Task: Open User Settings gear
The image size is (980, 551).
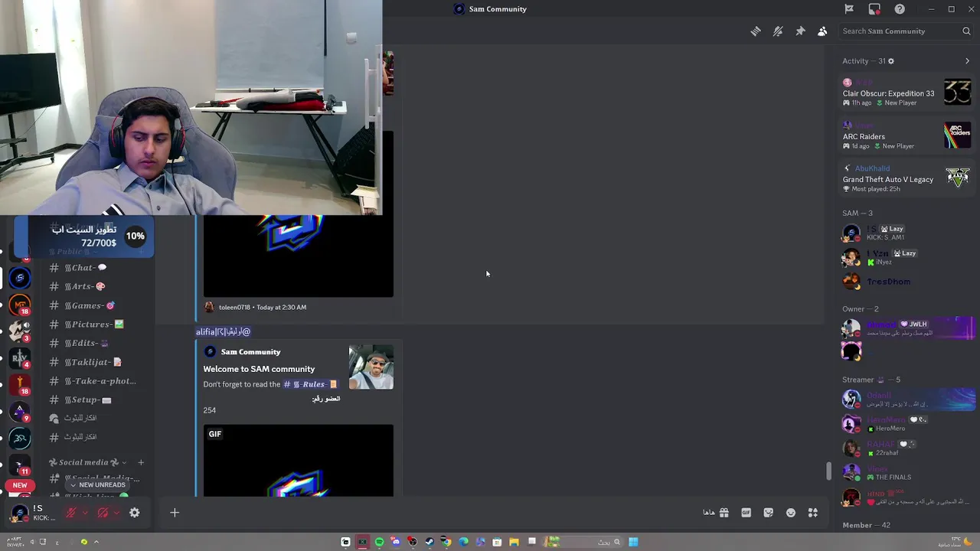Action: (135, 513)
